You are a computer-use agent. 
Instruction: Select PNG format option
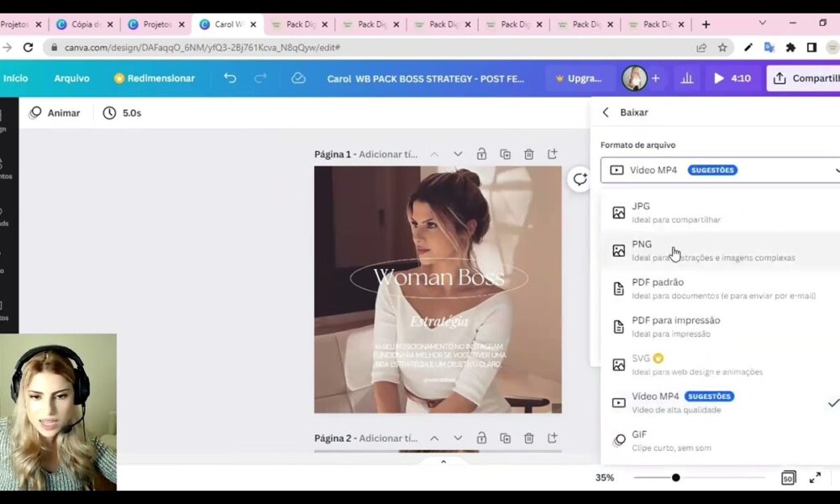click(x=720, y=250)
